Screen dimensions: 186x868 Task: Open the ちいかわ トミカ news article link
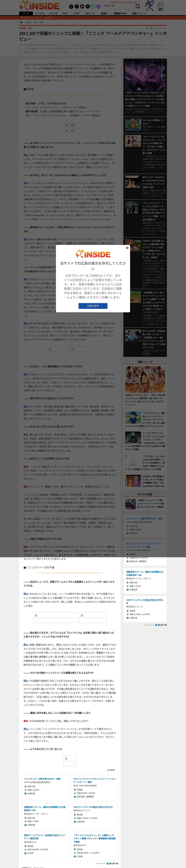(x=145, y=463)
